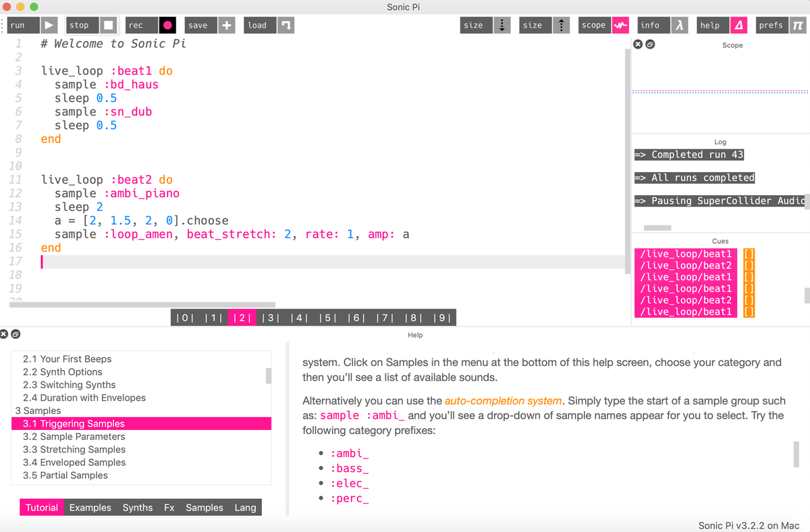Image resolution: width=810 pixels, height=532 pixels.
Task: Switch to buffer 9 tab
Action: (x=442, y=317)
